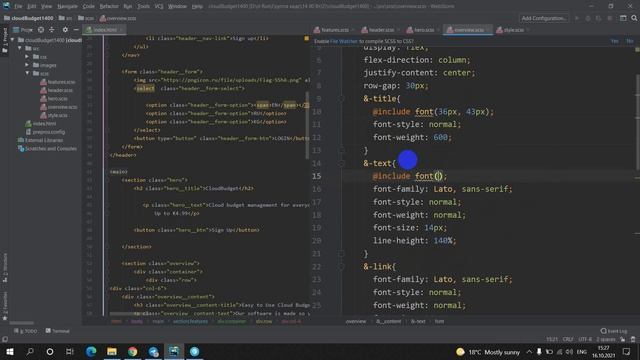Open the Run menu

(x=128, y=6)
